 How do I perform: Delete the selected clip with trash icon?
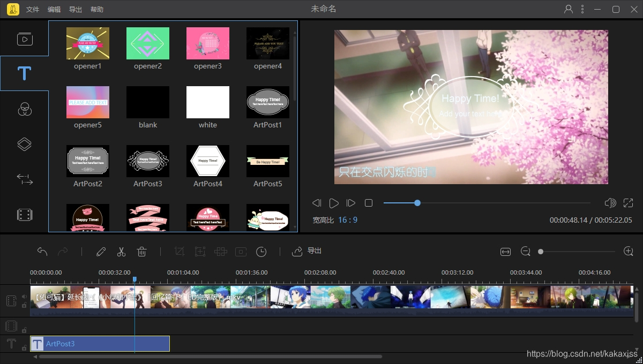pyautogui.click(x=142, y=251)
